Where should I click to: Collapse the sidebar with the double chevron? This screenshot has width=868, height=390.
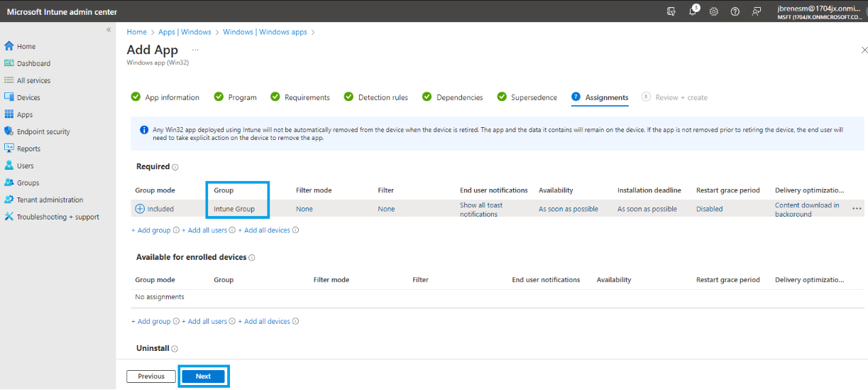pyautogui.click(x=109, y=30)
